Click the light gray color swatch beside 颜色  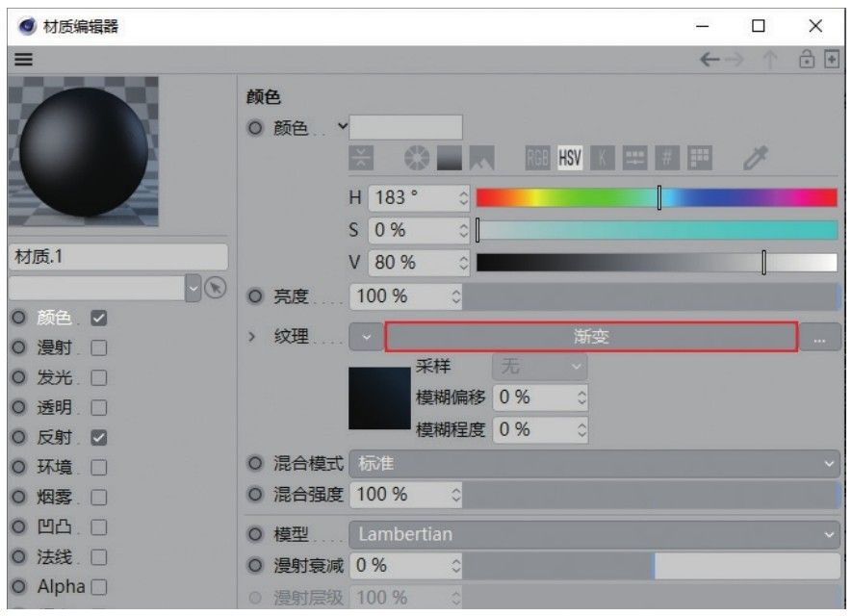406,127
